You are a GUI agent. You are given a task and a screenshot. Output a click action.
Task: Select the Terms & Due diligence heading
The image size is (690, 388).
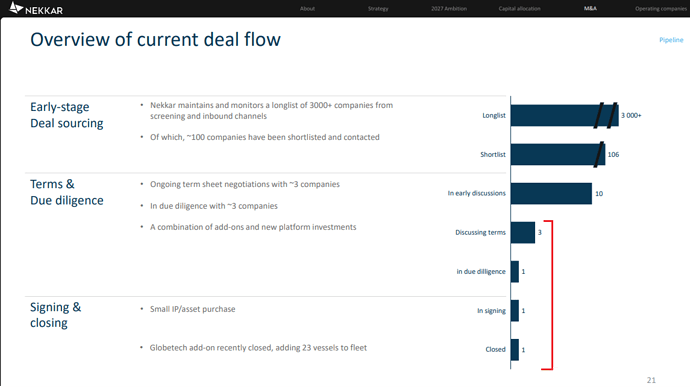(x=67, y=192)
